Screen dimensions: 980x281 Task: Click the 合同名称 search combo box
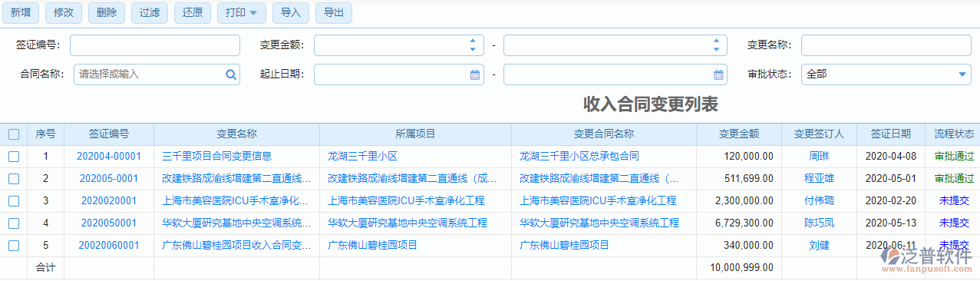click(x=157, y=74)
